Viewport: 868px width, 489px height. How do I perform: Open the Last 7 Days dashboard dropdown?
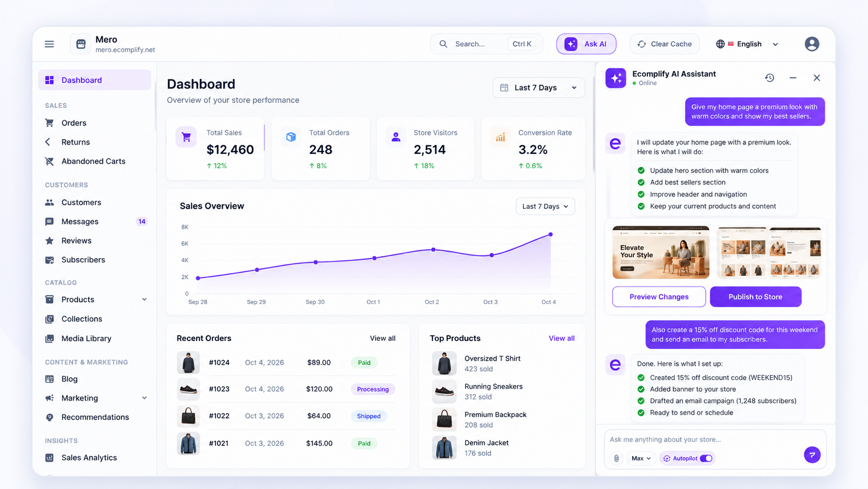(x=538, y=88)
